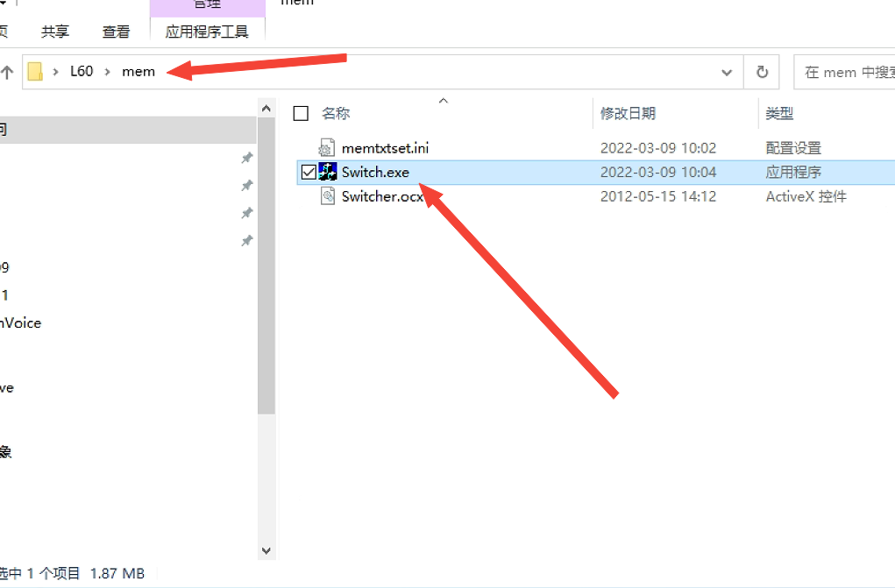Viewport: 895px width, 588px height.
Task: Click the first pin icon in sidebar
Action: [x=246, y=158]
